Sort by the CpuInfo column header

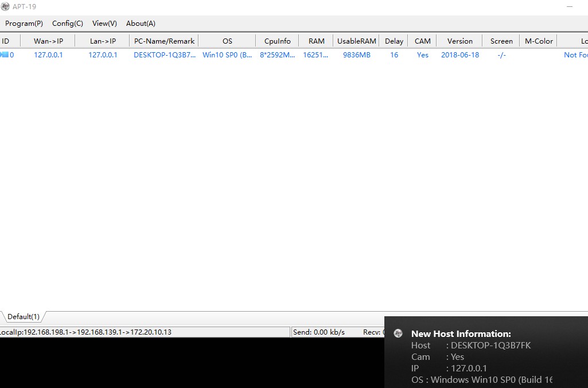pyautogui.click(x=278, y=41)
